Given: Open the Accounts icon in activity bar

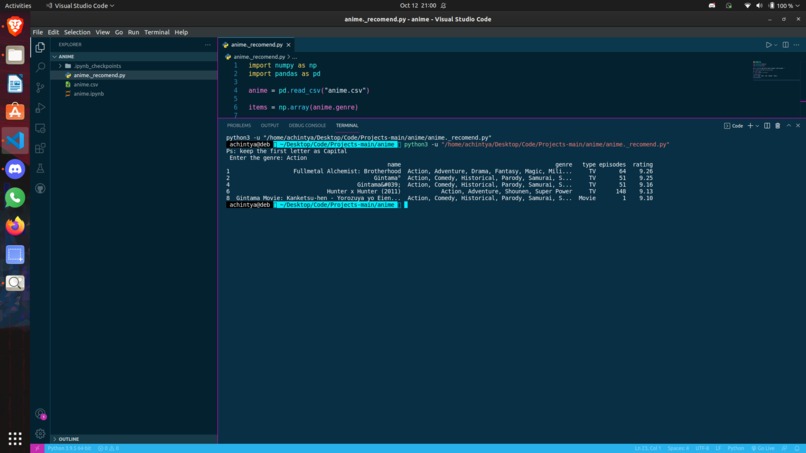Looking at the screenshot, I should (40, 413).
